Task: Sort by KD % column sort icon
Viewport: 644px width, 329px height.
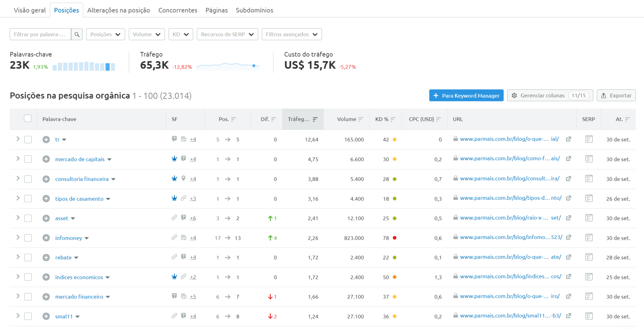Action: (393, 119)
